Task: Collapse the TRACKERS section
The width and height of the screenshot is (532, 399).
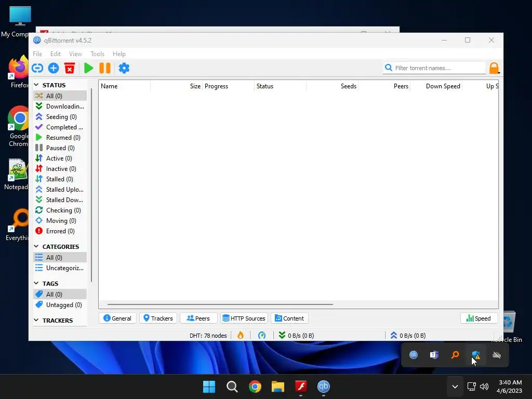Action: (x=36, y=320)
